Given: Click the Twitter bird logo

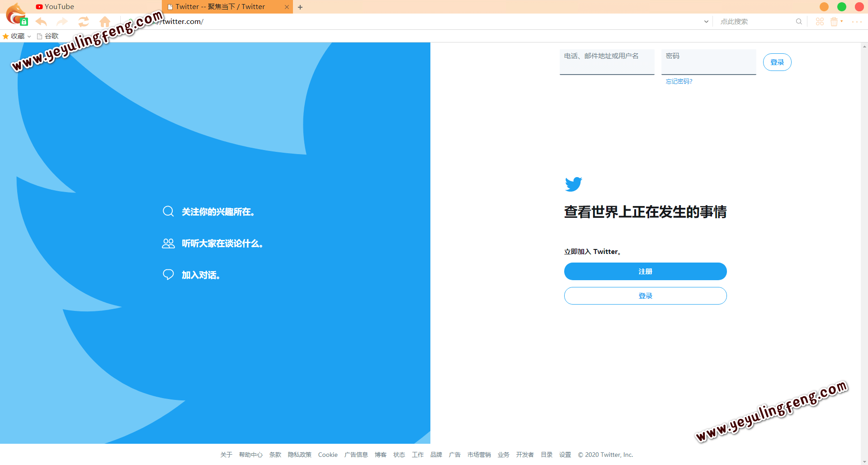Looking at the screenshot, I should (573, 184).
